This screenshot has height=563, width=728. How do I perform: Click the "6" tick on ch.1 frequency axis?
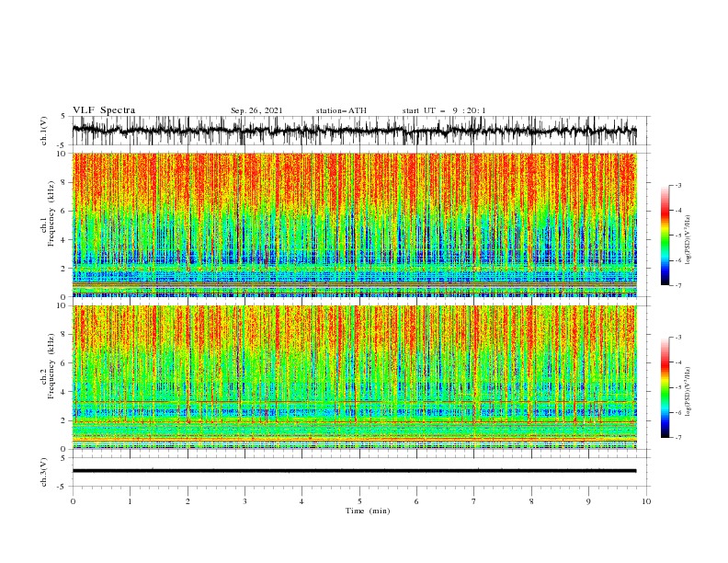click(x=64, y=211)
